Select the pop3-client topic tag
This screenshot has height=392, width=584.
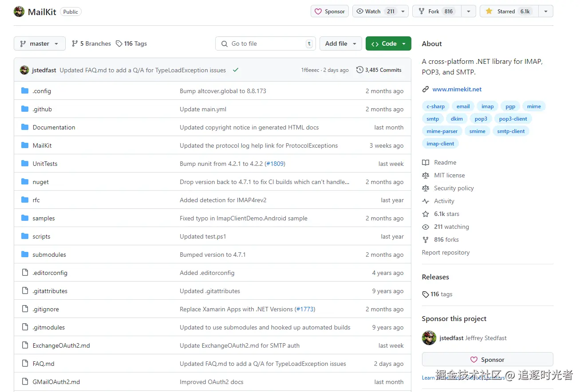click(513, 119)
